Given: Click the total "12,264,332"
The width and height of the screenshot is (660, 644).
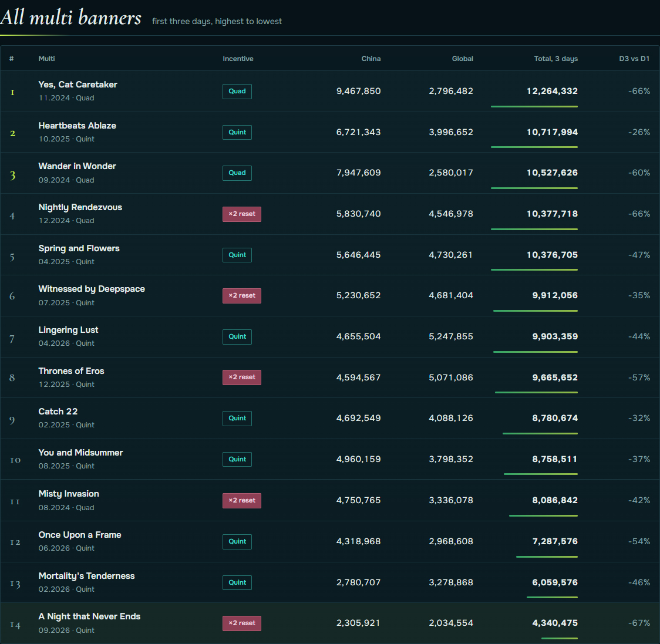Looking at the screenshot, I should pos(552,91).
